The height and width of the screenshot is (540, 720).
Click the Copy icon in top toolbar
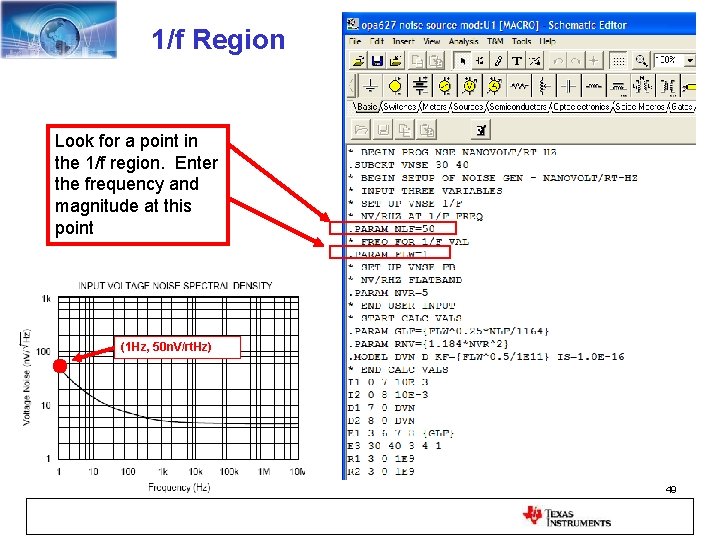point(417,60)
